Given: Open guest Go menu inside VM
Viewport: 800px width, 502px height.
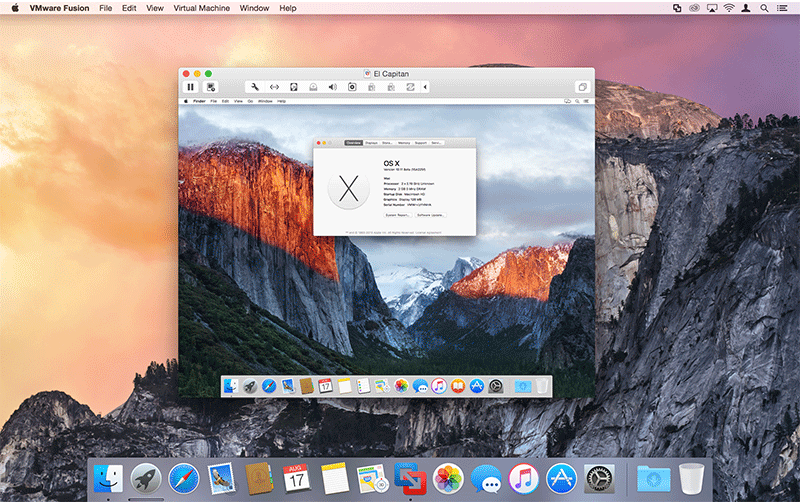Looking at the screenshot, I should coord(250,101).
